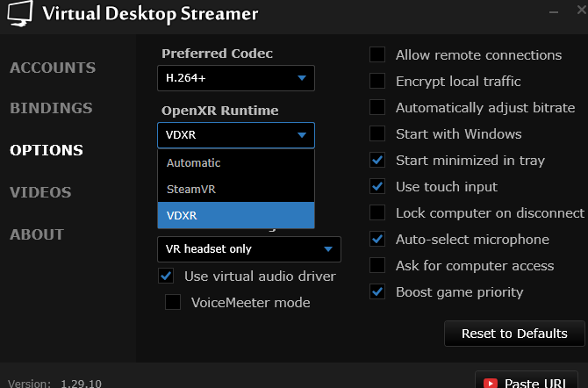Uncheck Use virtual audio driver
Screen dimensions: 588x388
166,276
